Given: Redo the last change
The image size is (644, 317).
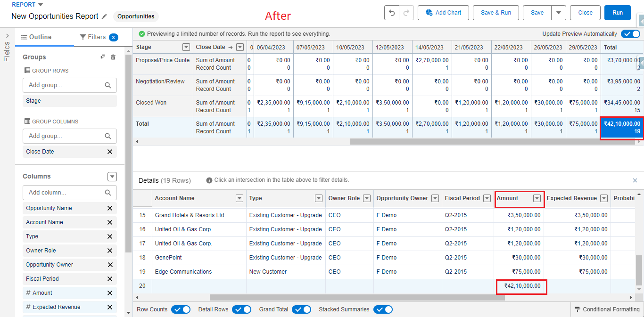Looking at the screenshot, I should tap(406, 13).
